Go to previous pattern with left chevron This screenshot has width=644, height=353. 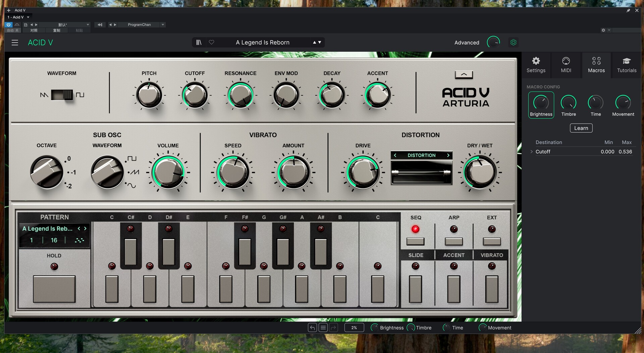(x=79, y=229)
